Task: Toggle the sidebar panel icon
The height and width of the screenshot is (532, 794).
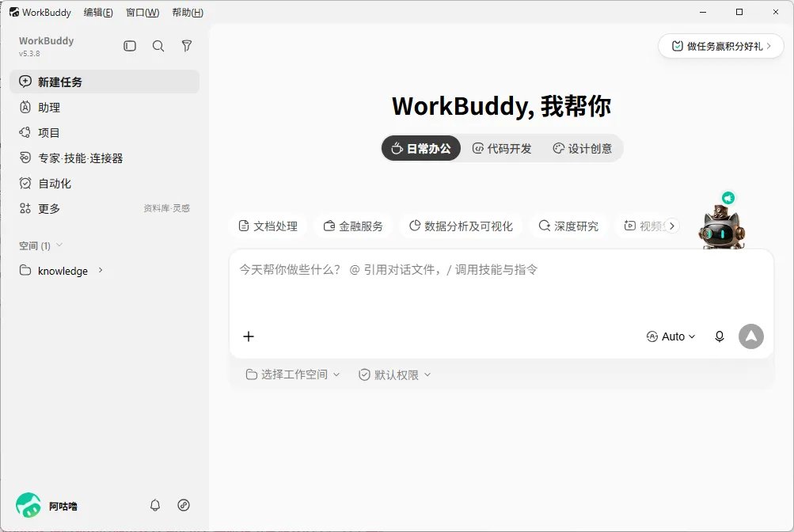Action: point(130,46)
